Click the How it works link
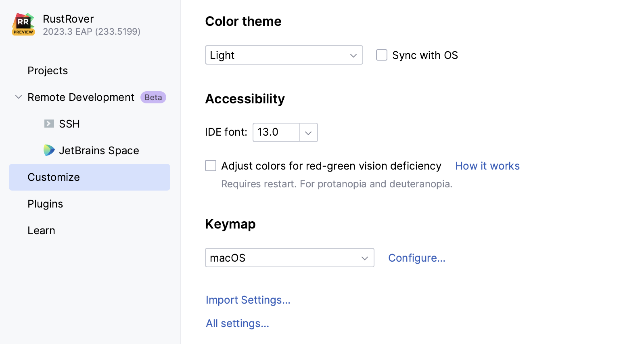The height and width of the screenshot is (344, 644). point(487,166)
